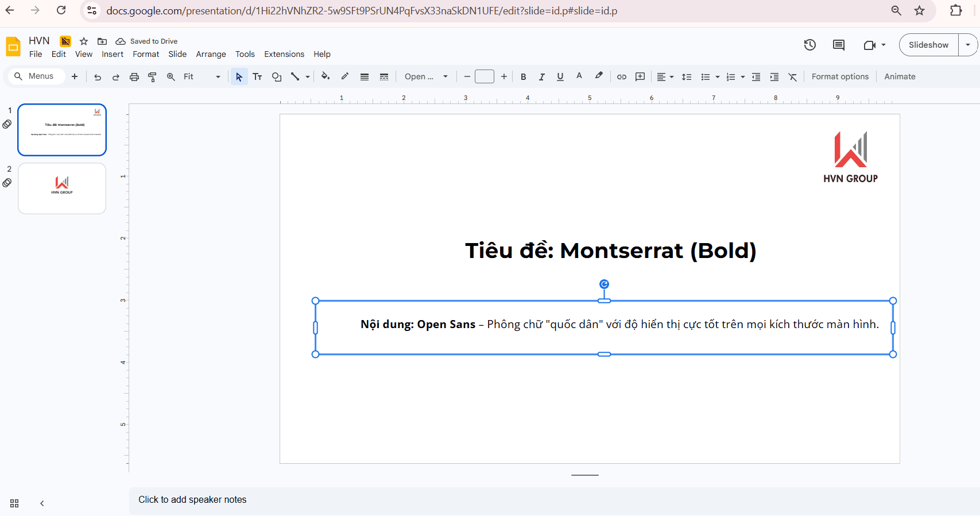Image resolution: width=980 pixels, height=516 pixels.
Task: Toggle the Bulleted list icon
Action: pyautogui.click(x=706, y=76)
